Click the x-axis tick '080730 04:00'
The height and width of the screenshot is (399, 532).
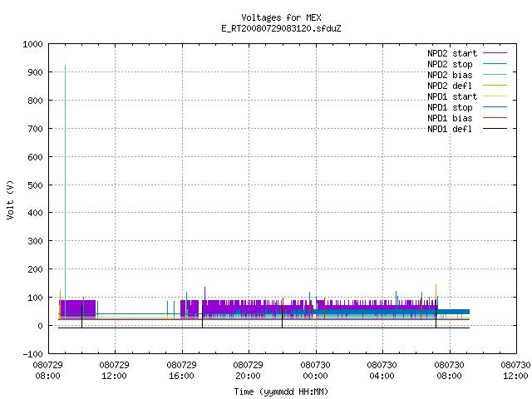tap(382, 371)
